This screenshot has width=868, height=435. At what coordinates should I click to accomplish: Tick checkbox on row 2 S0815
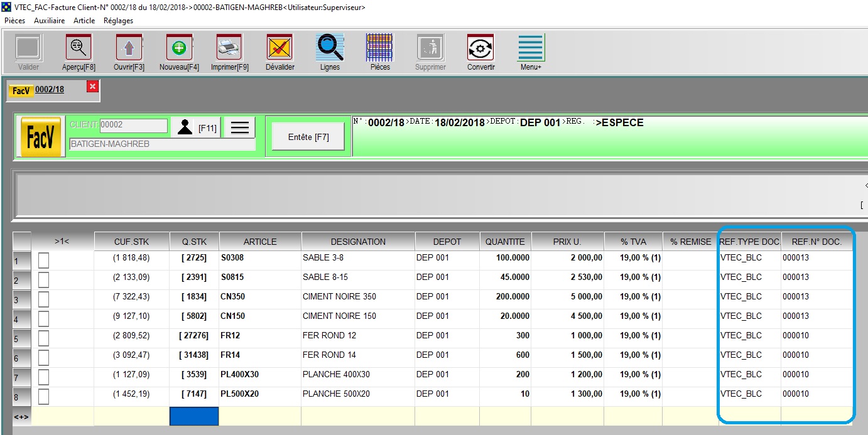pos(43,279)
